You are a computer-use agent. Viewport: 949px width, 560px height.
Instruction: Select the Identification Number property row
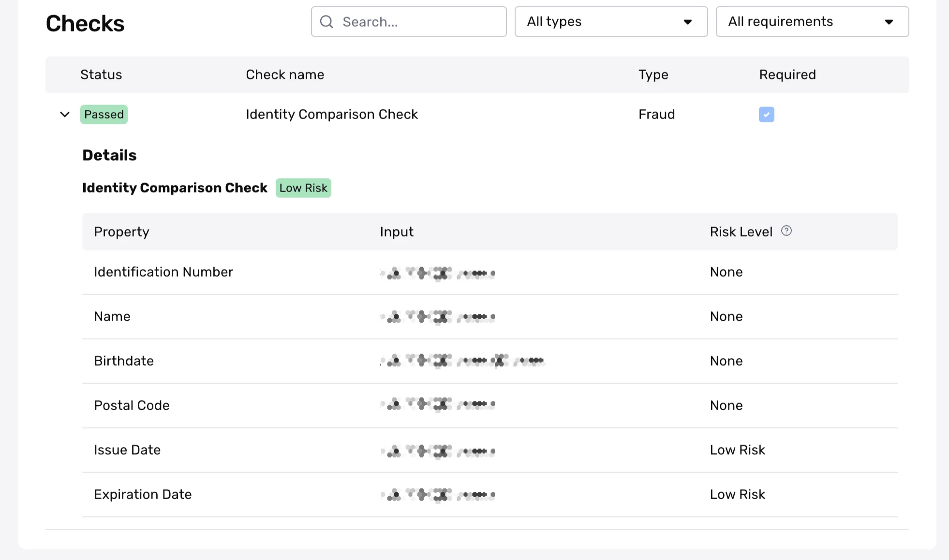pyautogui.click(x=163, y=272)
